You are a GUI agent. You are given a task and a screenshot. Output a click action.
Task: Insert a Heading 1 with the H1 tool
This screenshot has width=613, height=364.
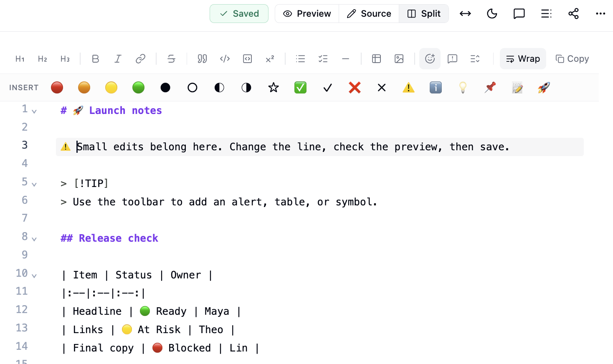tap(20, 59)
